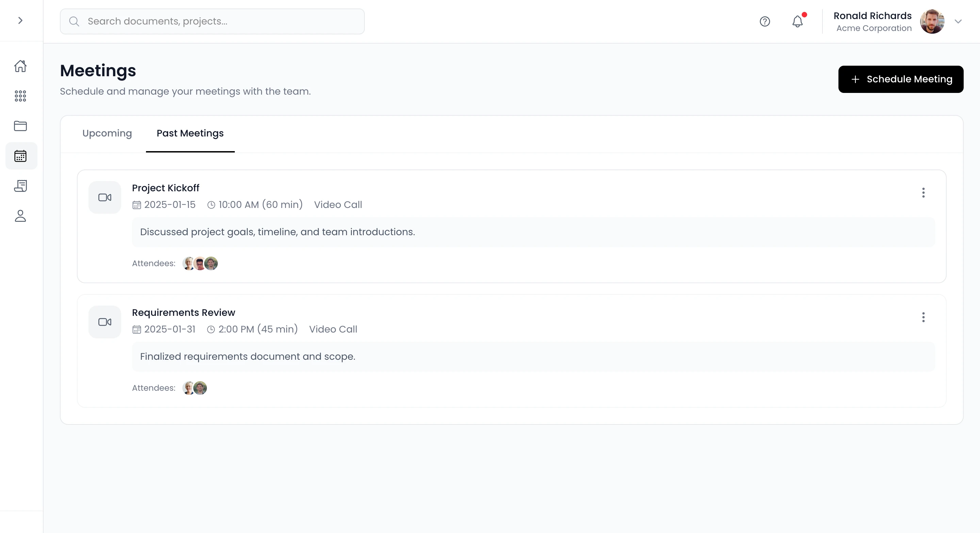Open the documents receipt sidebar icon
The width and height of the screenshot is (980, 533).
coord(20,186)
